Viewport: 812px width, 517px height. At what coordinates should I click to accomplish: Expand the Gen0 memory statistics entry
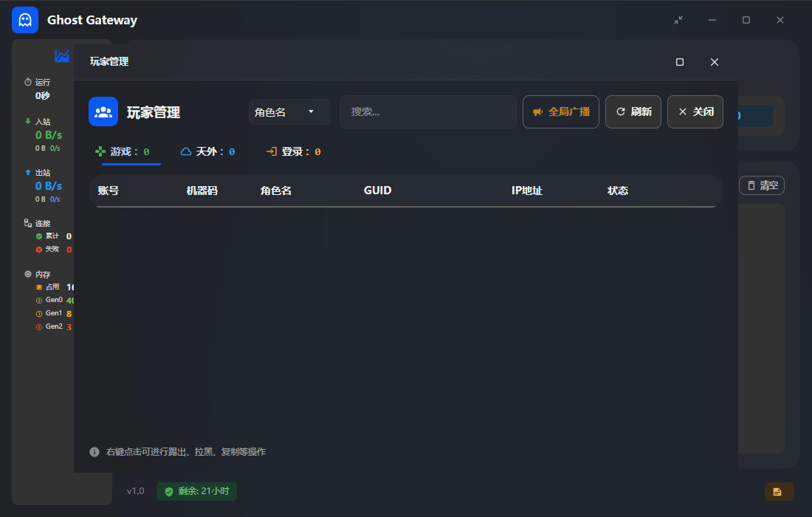coord(52,300)
